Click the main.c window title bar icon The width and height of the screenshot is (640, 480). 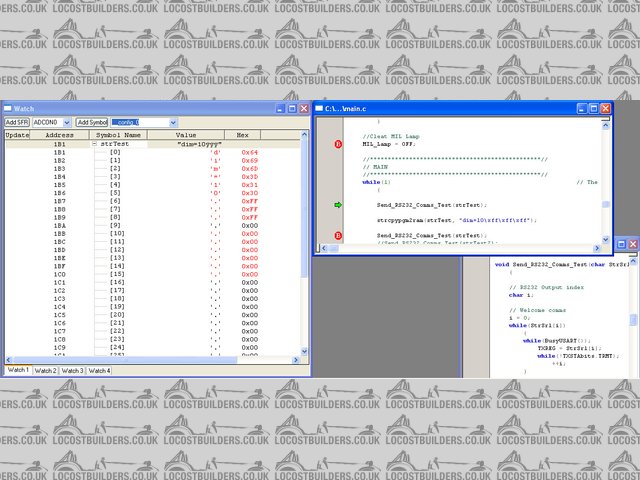point(319,109)
